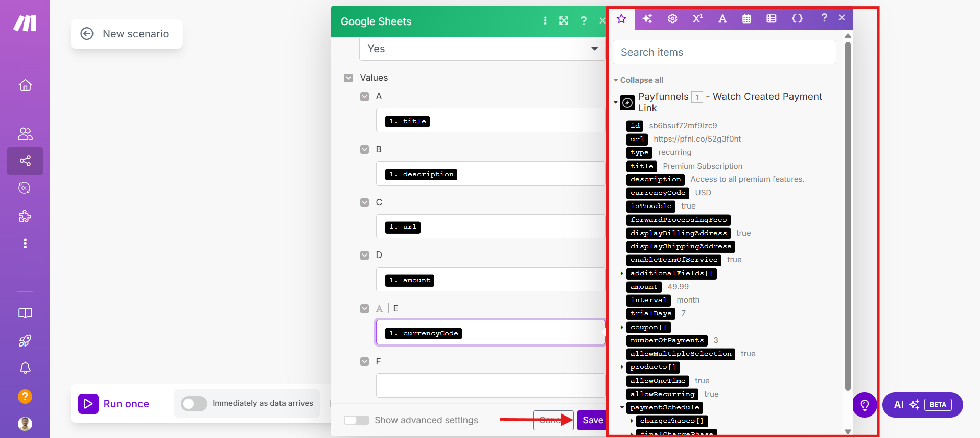Open the mapping panel help icon

(x=824, y=18)
